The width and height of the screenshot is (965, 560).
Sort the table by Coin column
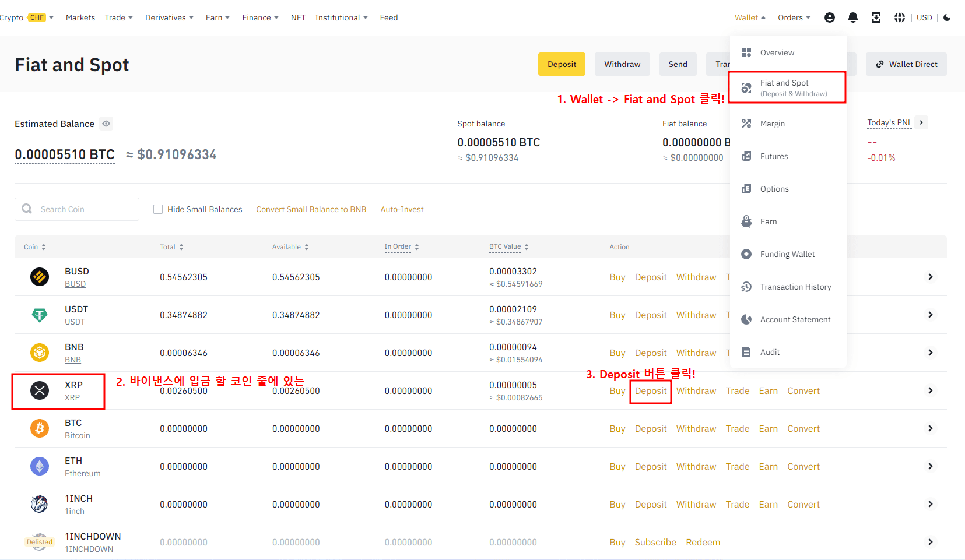click(x=35, y=247)
